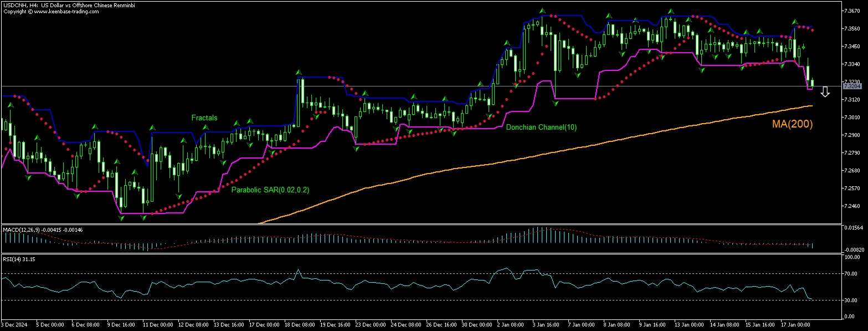Select the blue down-arrow sell signal icon

825,91
